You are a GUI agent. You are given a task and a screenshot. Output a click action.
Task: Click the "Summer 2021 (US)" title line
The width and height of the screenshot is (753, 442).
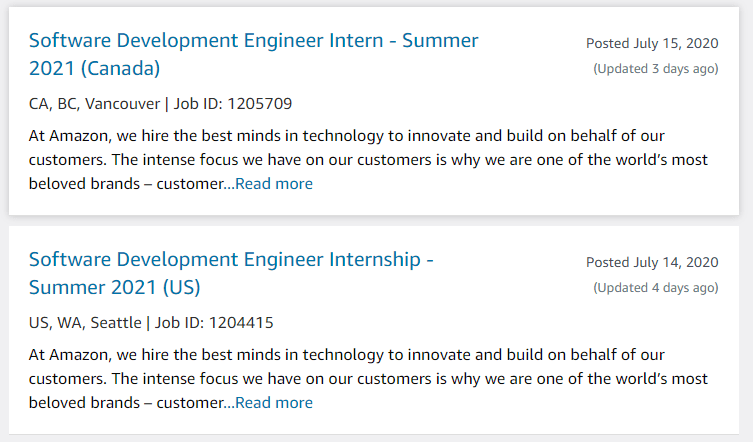click(x=114, y=288)
